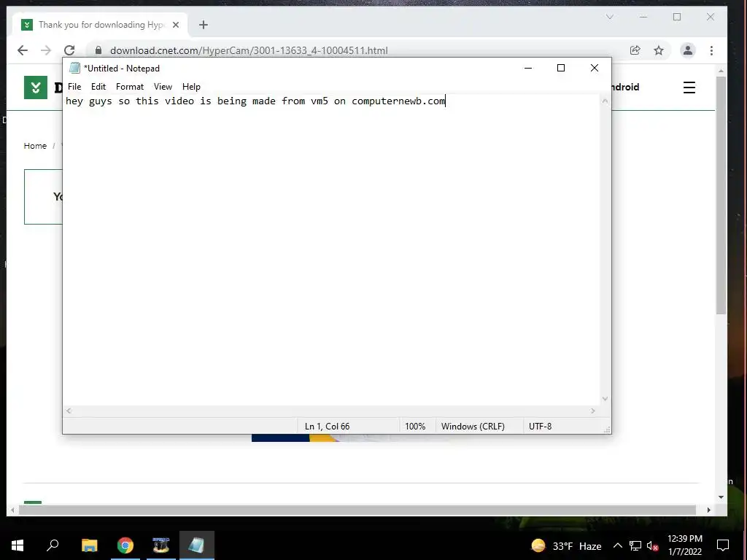The height and width of the screenshot is (560, 747).
Task: Open the Notepad Format menu
Action: (x=130, y=87)
